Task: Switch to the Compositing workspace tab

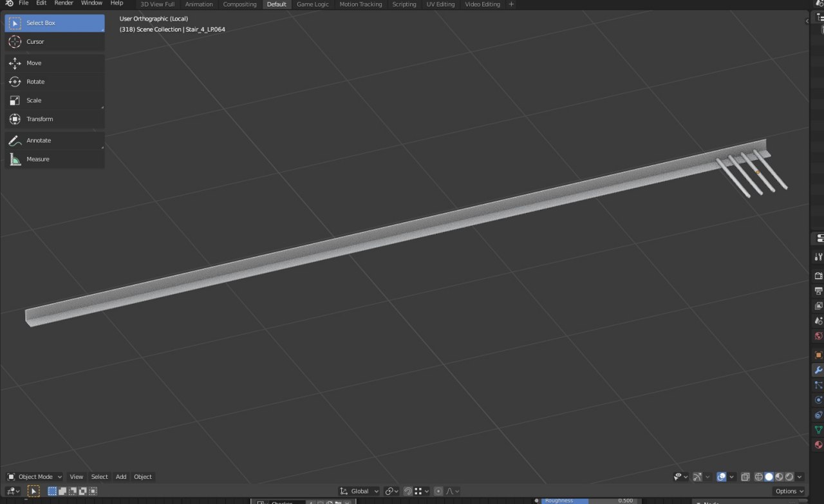Action: pyautogui.click(x=239, y=4)
